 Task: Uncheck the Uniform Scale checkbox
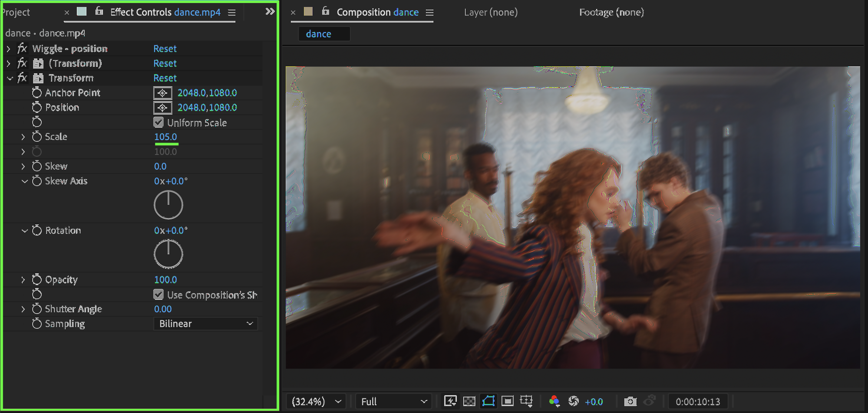point(158,123)
